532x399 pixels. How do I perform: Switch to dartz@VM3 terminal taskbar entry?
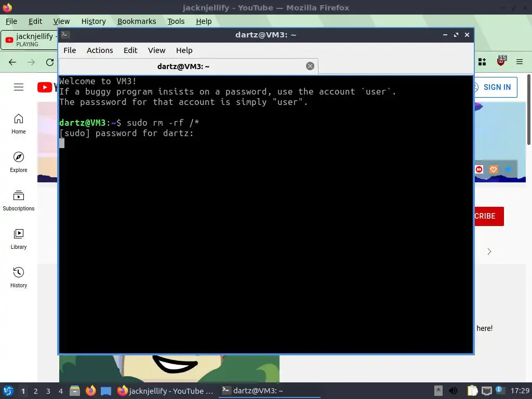click(x=270, y=391)
